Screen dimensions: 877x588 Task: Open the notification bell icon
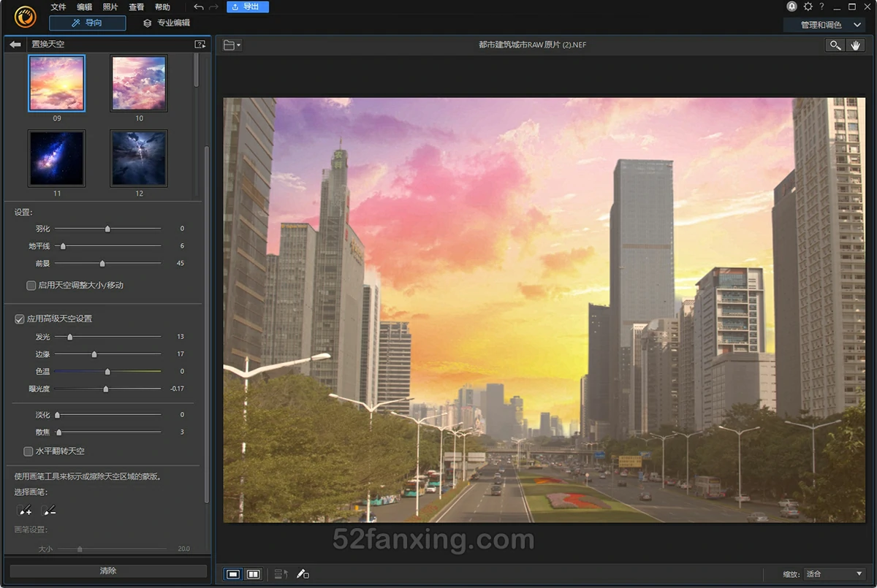click(792, 7)
